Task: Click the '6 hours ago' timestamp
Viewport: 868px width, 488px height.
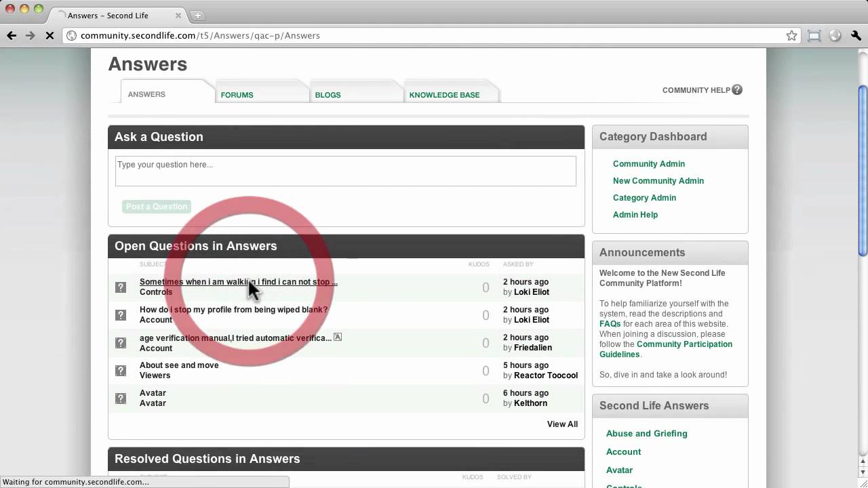Action: [x=526, y=393]
